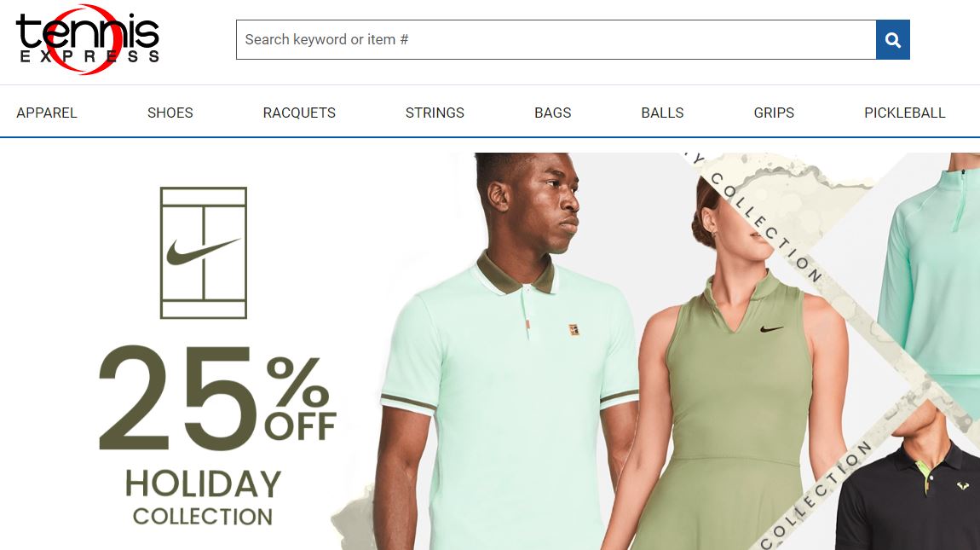The image size is (980, 550).
Task: Click the 25% OFF banner text
Action: pyautogui.click(x=217, y=398)
